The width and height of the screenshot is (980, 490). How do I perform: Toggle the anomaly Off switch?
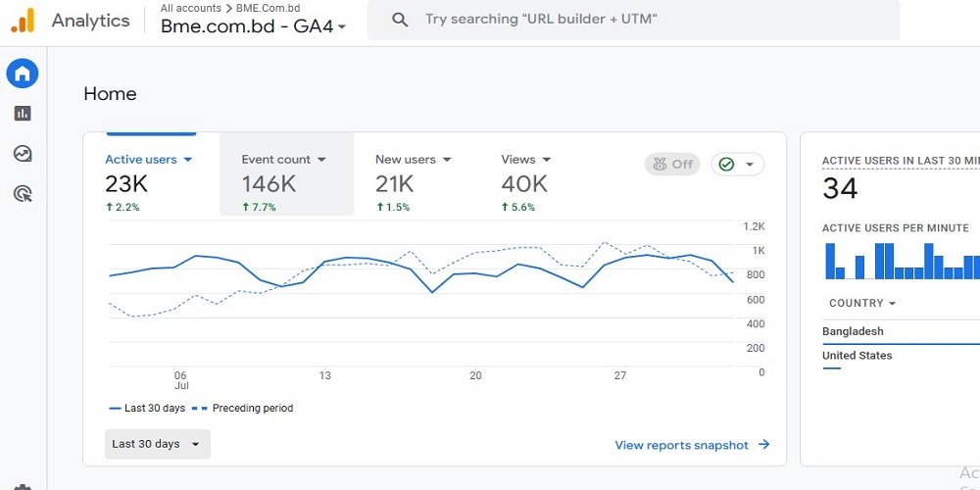tap(672, 165)
